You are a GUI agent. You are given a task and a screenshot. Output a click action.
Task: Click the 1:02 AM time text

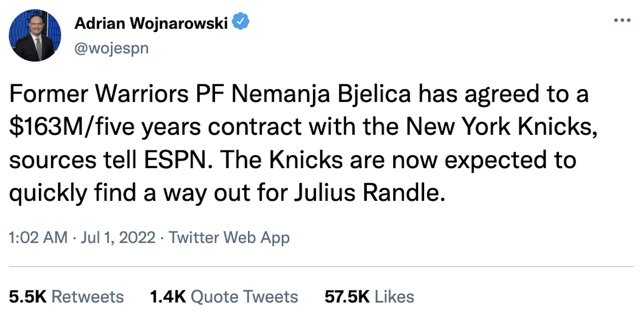pos(37,237)
